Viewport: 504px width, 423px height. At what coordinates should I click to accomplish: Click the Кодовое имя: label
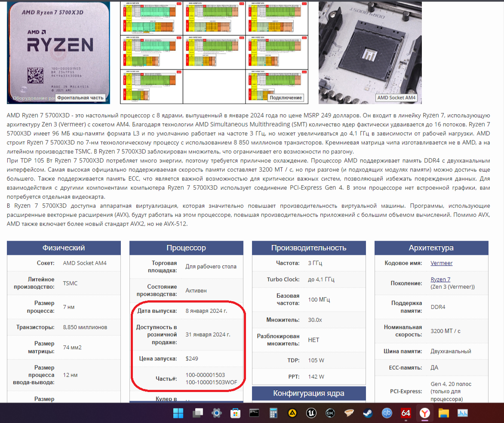tap(403, 263)
